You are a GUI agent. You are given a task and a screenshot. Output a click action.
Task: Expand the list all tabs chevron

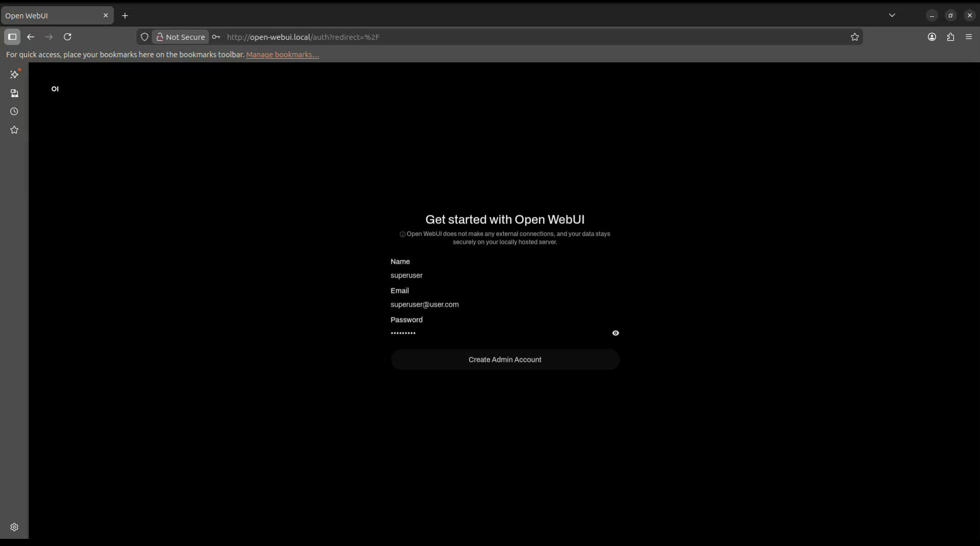click(x=892, y=15)
